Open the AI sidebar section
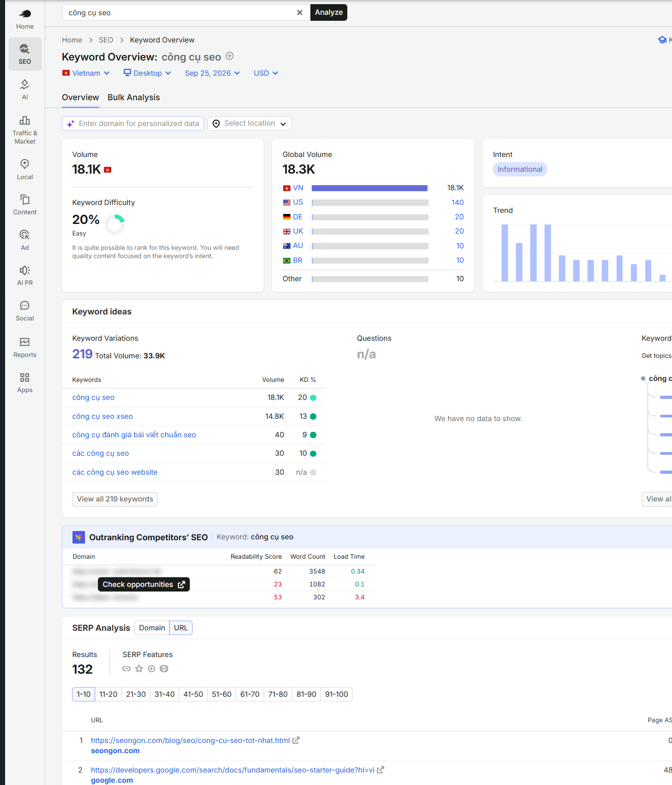This screenshot has height=785, width=672. point(25,90)
